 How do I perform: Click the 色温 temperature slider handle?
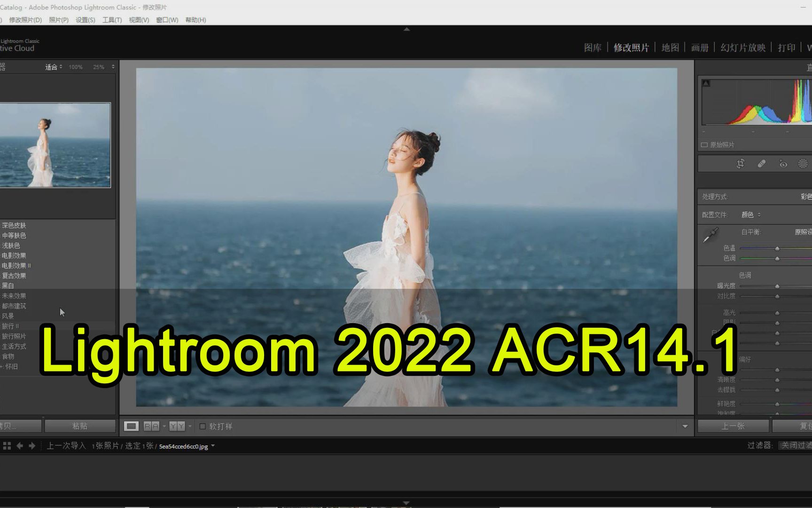[x=777, y=248]
